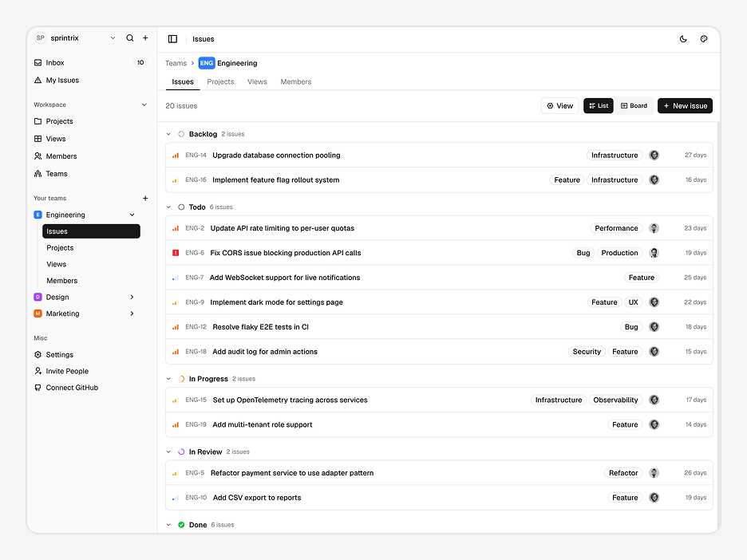The width and height of the screenshot is (747, 560).
Task: Collapse the Done group
Action: tap(168, 525)
